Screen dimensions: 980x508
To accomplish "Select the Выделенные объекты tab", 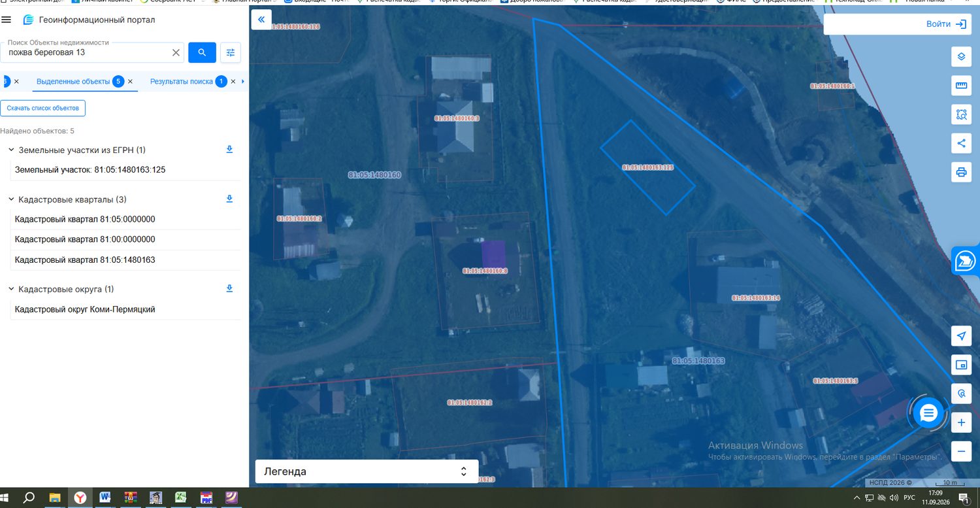I will pos(73,82).
